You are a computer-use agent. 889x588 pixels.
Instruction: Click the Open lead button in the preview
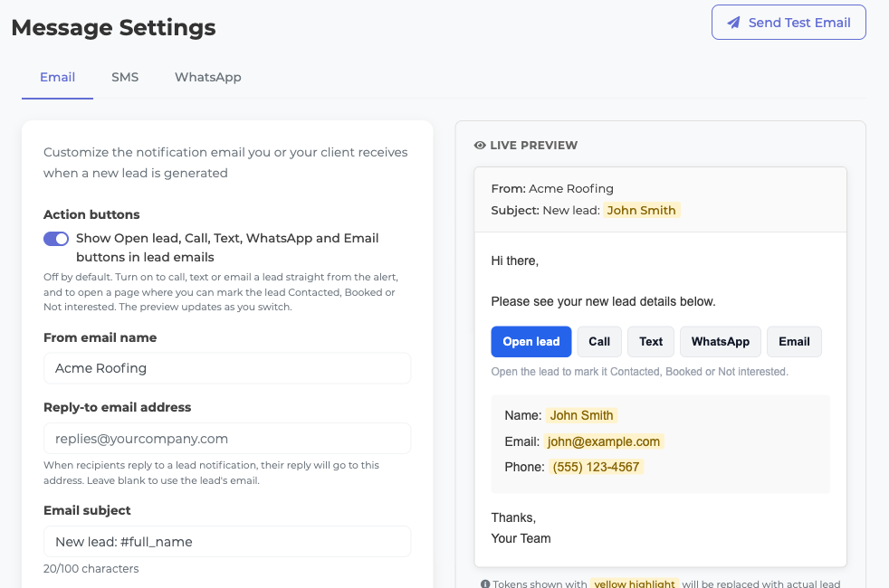pyautogui.click(x=531, y=342)
